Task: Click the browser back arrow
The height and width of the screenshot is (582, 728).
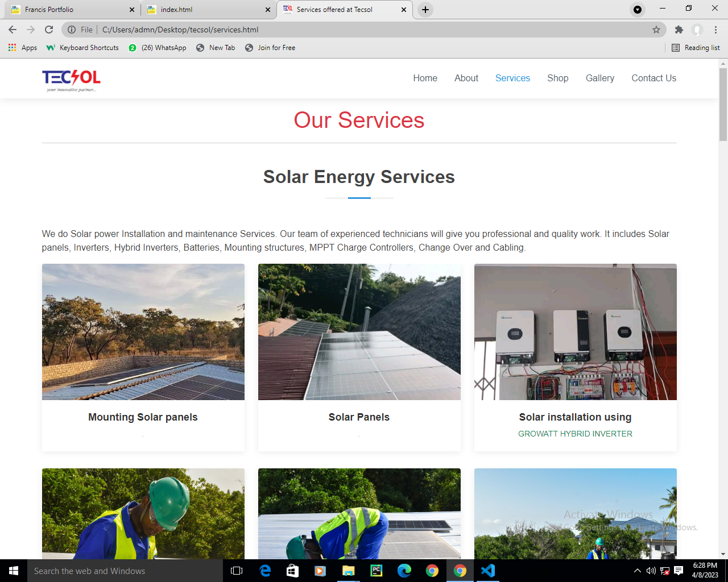Action: tap(13, 30)
